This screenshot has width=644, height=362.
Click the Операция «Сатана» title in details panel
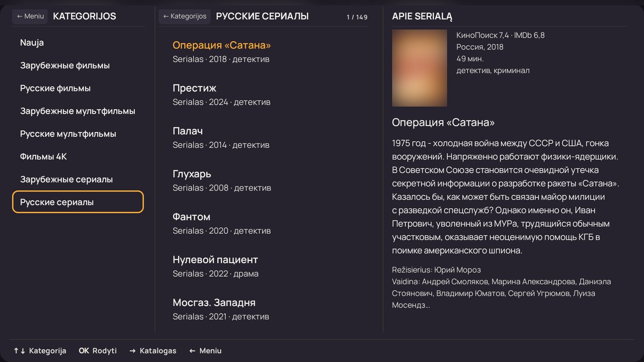tap(443, 123)
